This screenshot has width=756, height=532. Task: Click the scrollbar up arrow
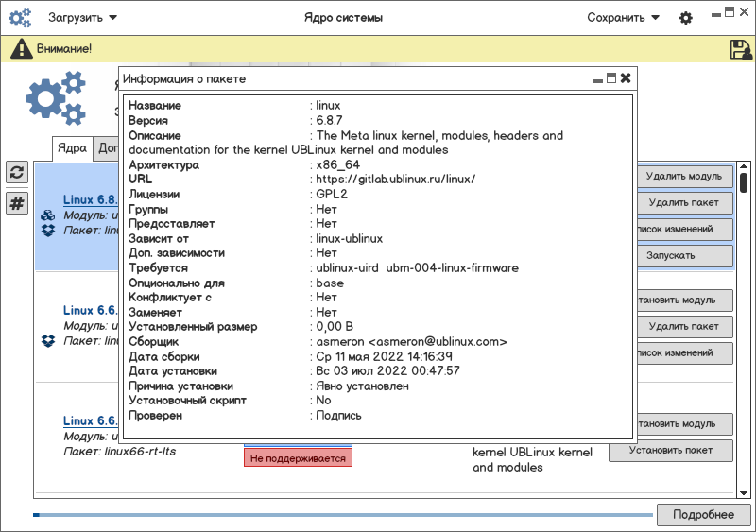point(744,167)
